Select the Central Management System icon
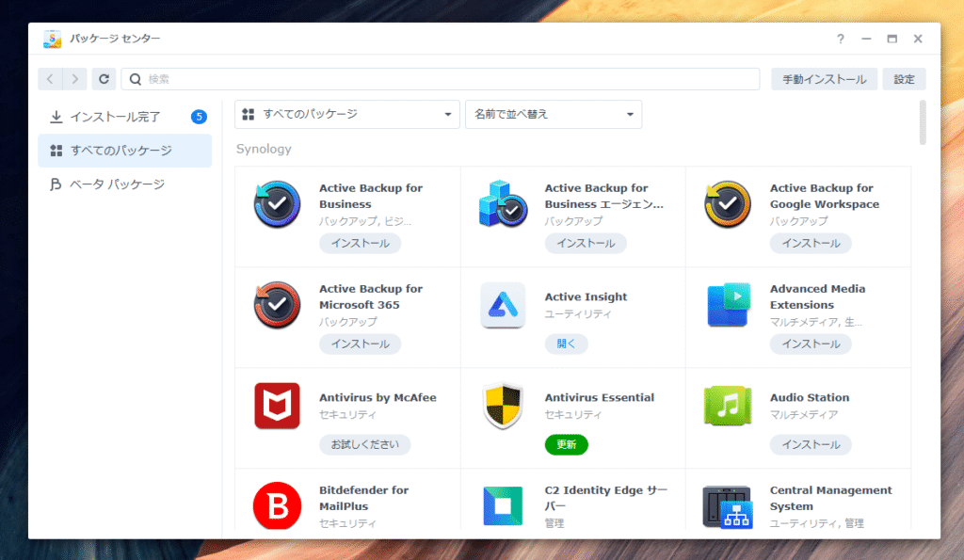 pyautogui.click(x=728, y=507)
